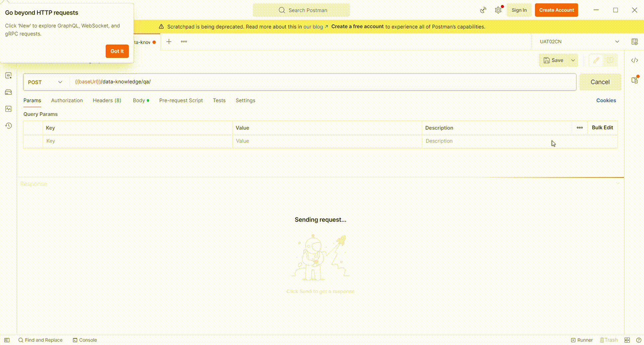
Task: Switch to the Tests tab
Action: (x=219, y=100)
